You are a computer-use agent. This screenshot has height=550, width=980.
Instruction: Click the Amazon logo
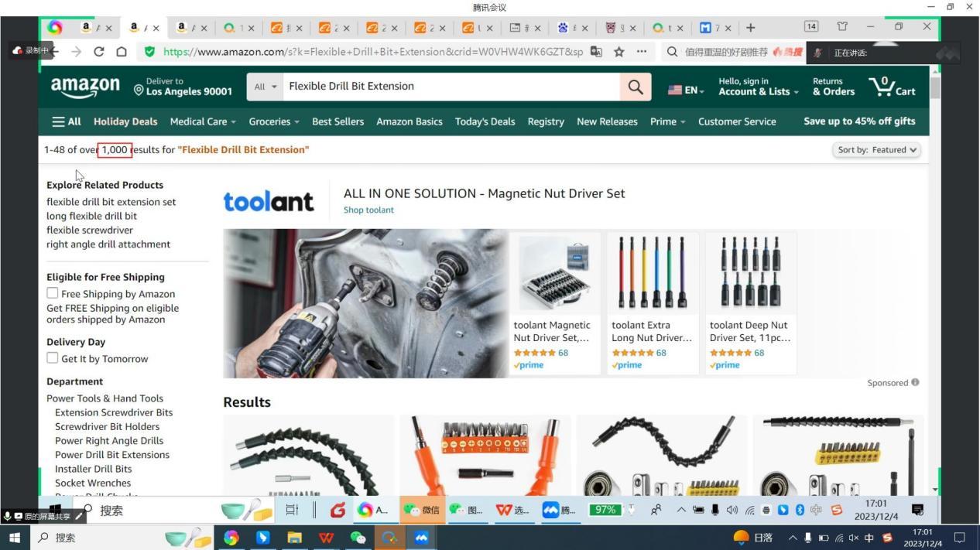[x=85, y=87]
